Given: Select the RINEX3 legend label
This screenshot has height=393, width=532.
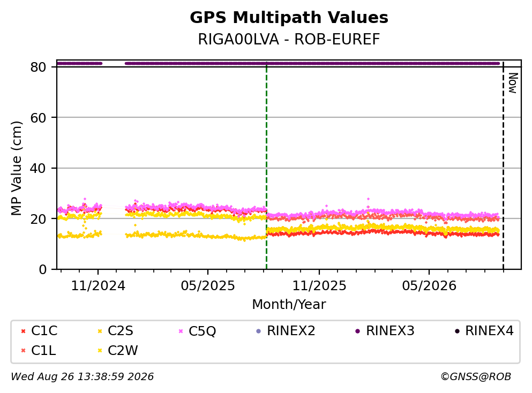Looking at the screenshot, I should point(390,330).
